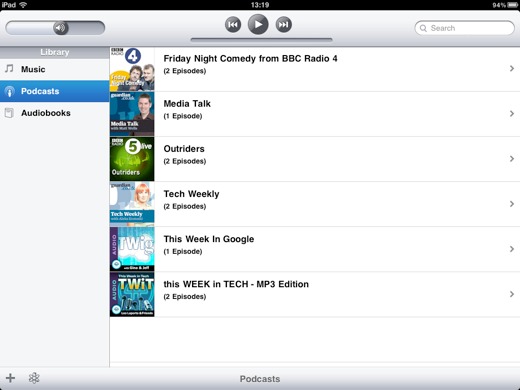
Task: Open Friday Night Comedy artwork thumbnail
Action: tap(132, 69)
